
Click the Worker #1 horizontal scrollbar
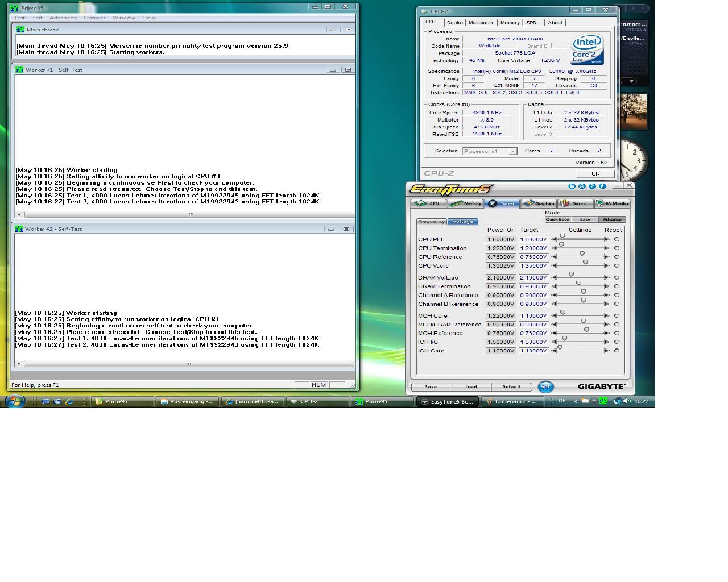pos(185,214)
